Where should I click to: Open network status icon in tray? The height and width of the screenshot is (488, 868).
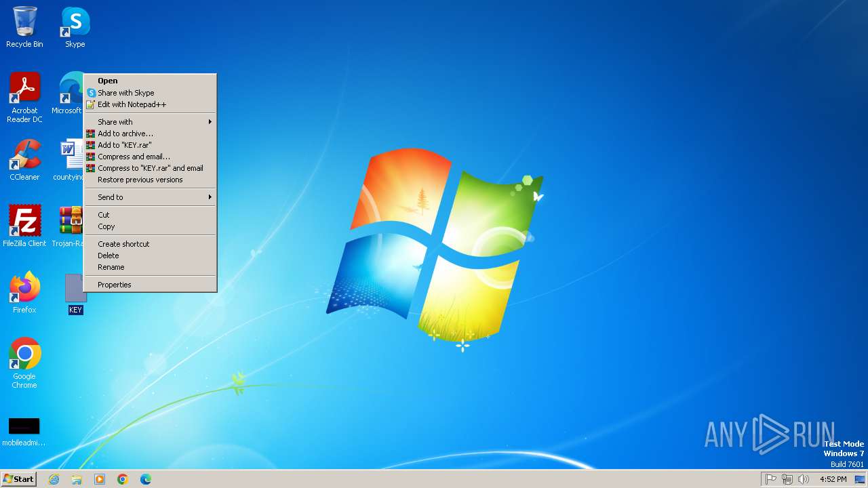pyautogui.click(x=787, y=479)
